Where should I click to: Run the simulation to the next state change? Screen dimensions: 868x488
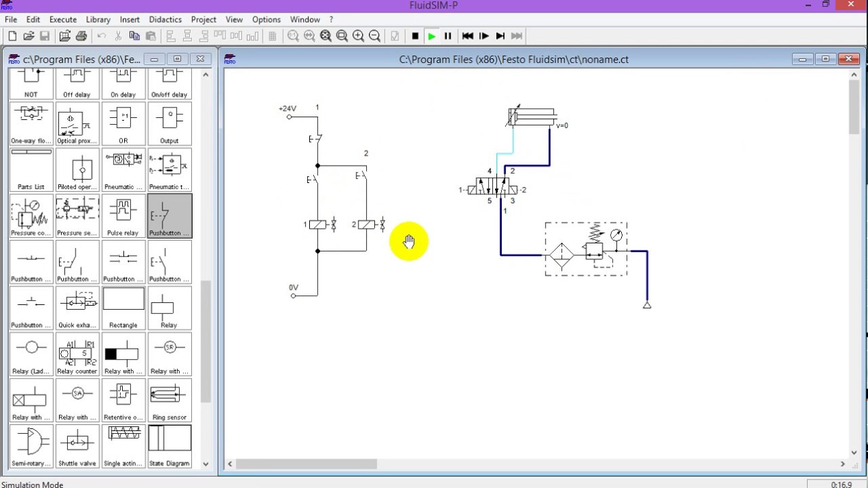(x=500, y=36)
